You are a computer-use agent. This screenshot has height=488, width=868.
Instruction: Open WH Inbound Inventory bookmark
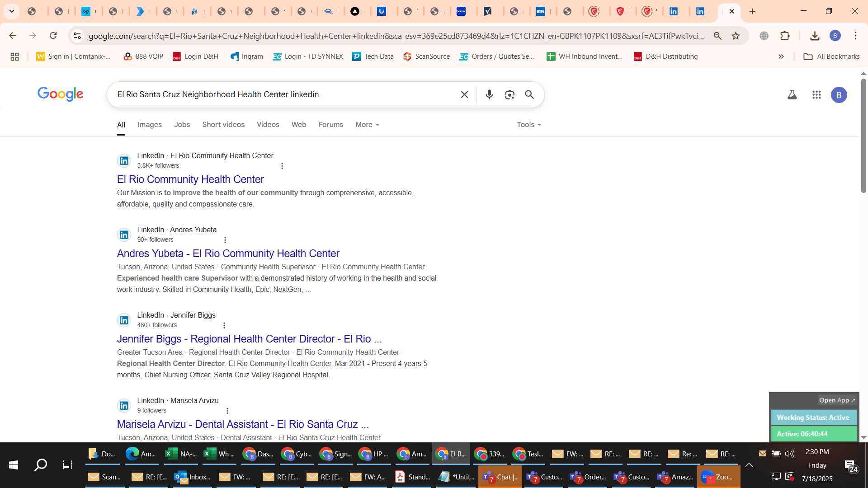(585, 56)
